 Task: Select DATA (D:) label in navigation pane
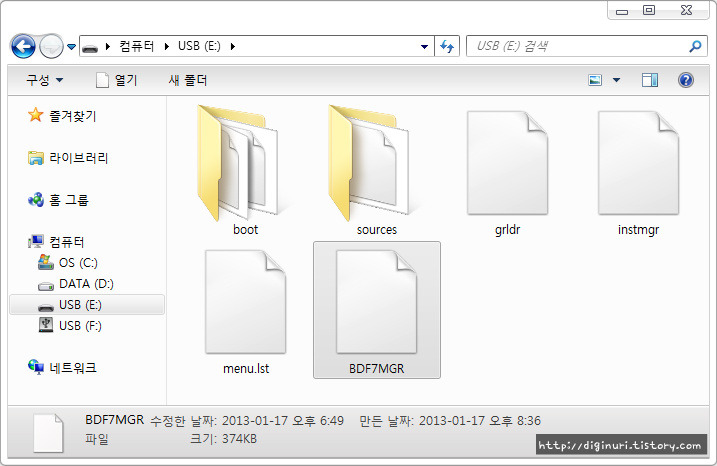pos(86,284)
